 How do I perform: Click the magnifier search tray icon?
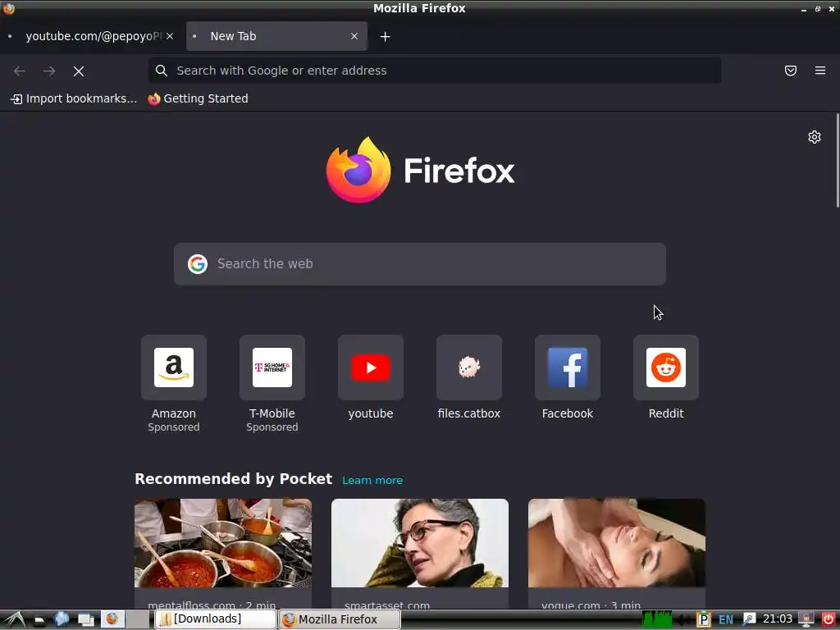pyautogui.click(x=749, y=619)
